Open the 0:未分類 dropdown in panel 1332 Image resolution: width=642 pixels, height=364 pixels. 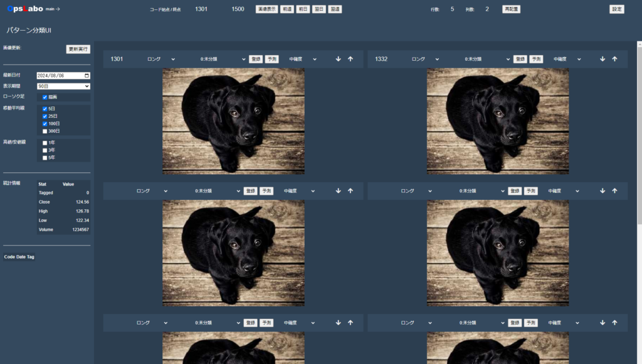[487, 59]
